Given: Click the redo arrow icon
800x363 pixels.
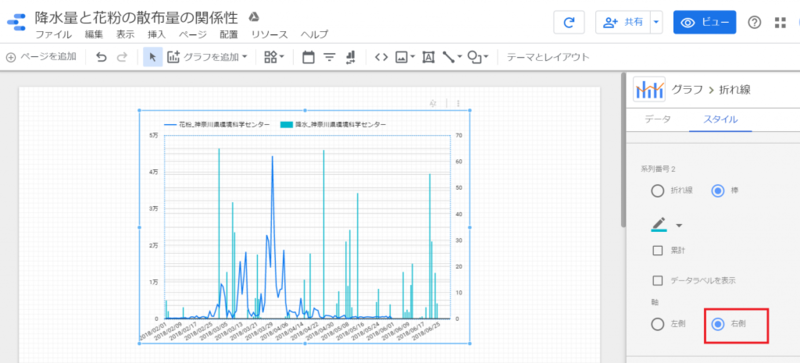Looking at the screenshot, I should (122, 57).
